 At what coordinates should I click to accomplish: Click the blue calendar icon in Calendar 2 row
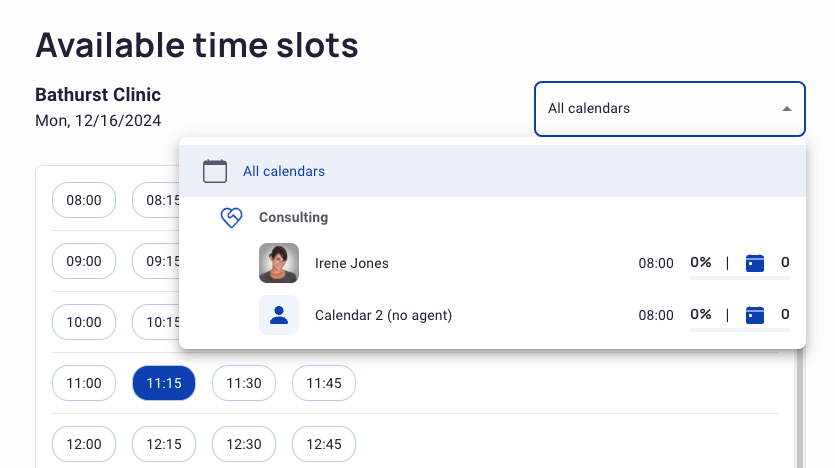[755, 315]
